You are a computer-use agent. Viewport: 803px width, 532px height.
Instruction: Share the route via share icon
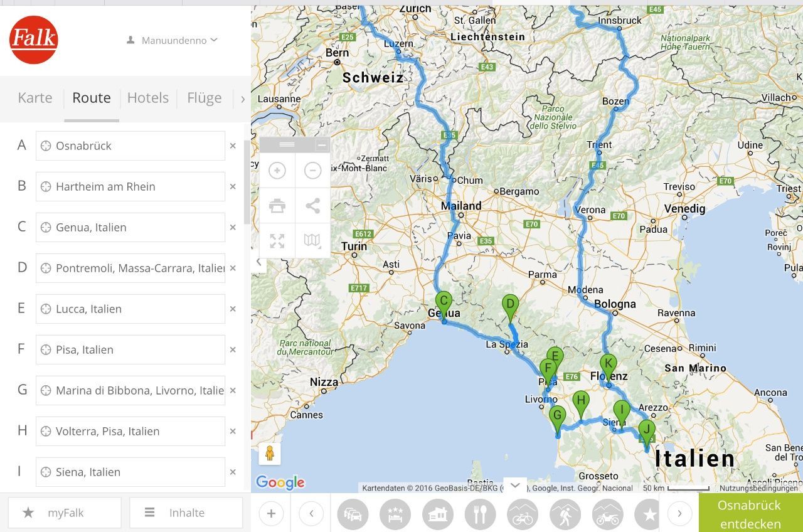312,206
